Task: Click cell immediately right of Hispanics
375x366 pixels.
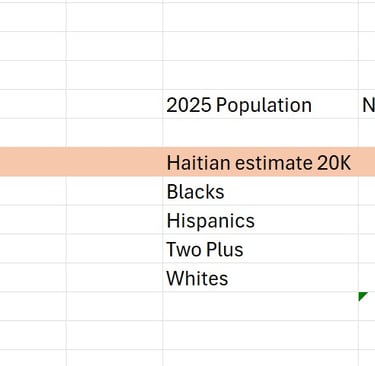Action: point(367,219)
